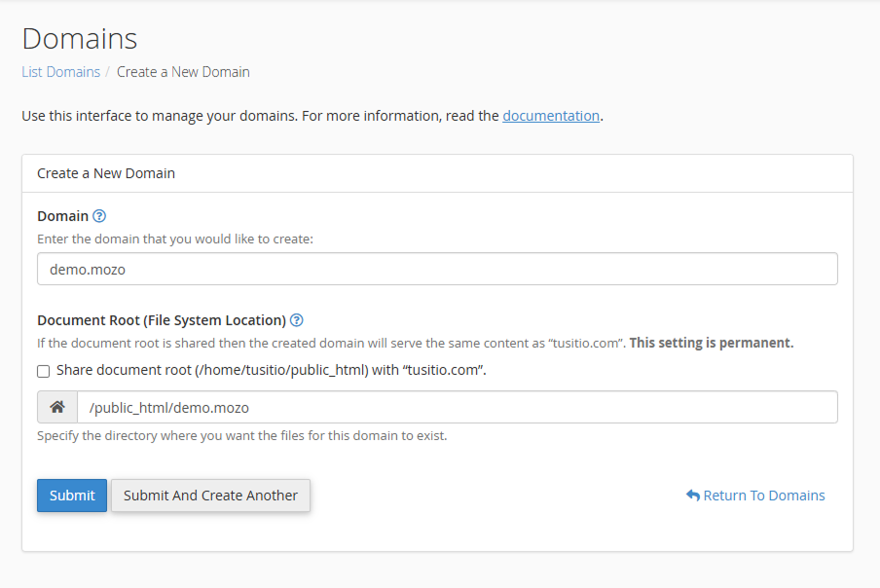Screen dimensions: 880x588
Task: Click the Document Root (File System Location) label
Action: tap(162, 320)
